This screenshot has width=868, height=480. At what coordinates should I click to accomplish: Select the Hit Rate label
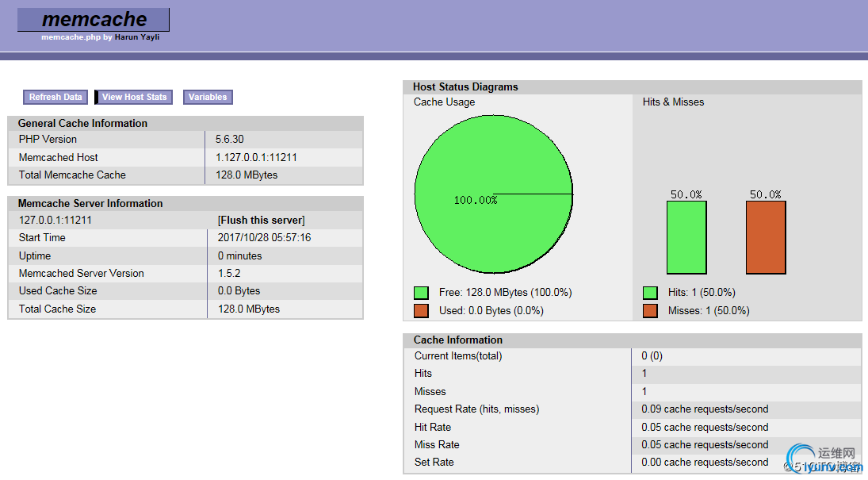tap(433, 428)
